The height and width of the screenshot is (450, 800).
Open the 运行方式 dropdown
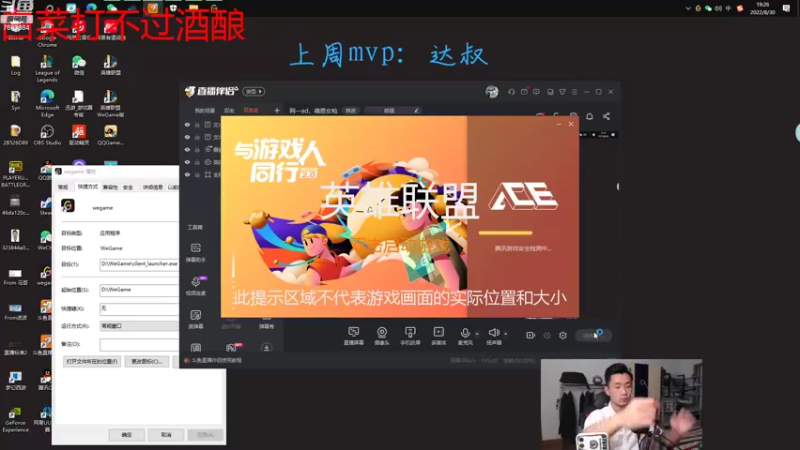pos(139,326)
